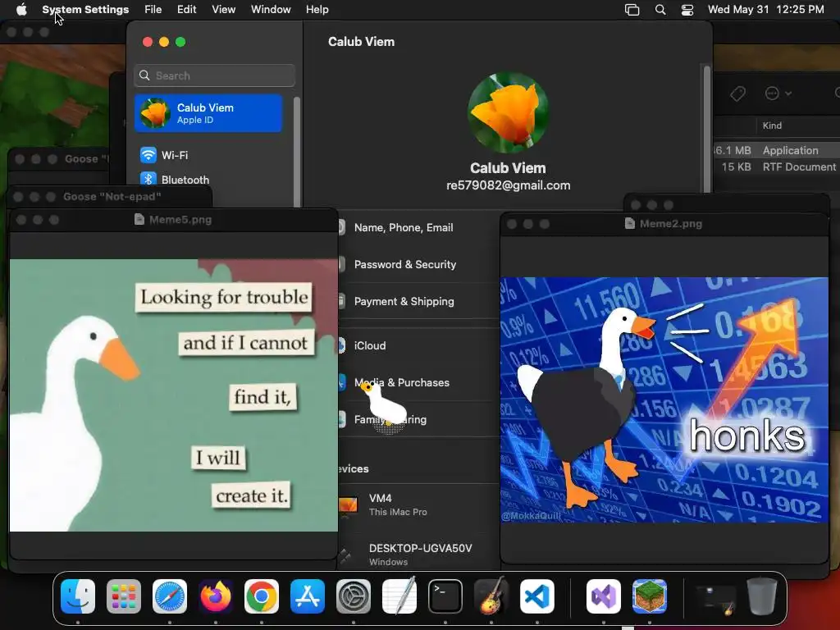Open the Finder action ellipsis dropdown
This screenshot has width=840, height=630.
coord(778,94)
